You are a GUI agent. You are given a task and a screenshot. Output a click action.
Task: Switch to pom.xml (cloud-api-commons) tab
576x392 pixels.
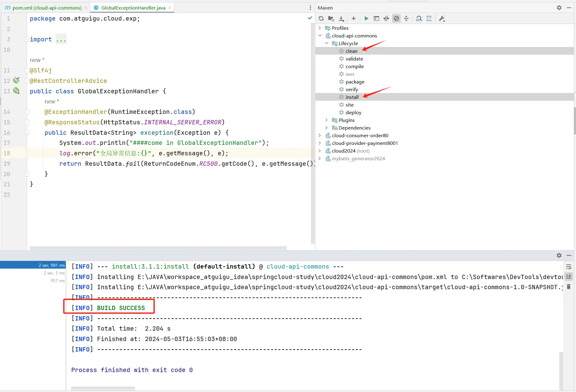tap(47, 8)
